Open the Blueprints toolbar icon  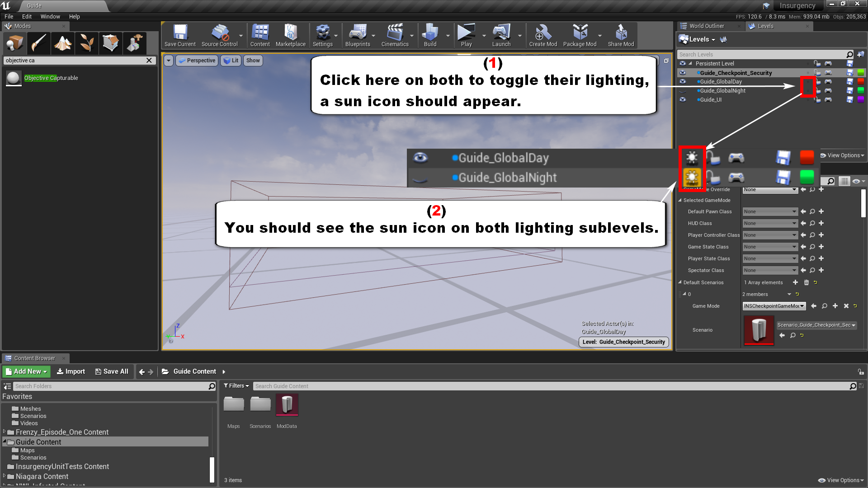[358, 36]
